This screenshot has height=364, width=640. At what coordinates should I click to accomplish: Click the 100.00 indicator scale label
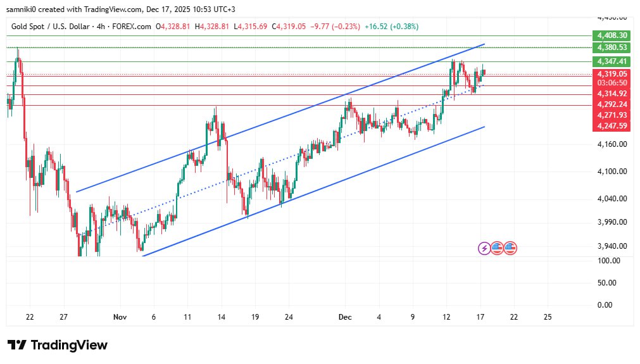point(609,261)
